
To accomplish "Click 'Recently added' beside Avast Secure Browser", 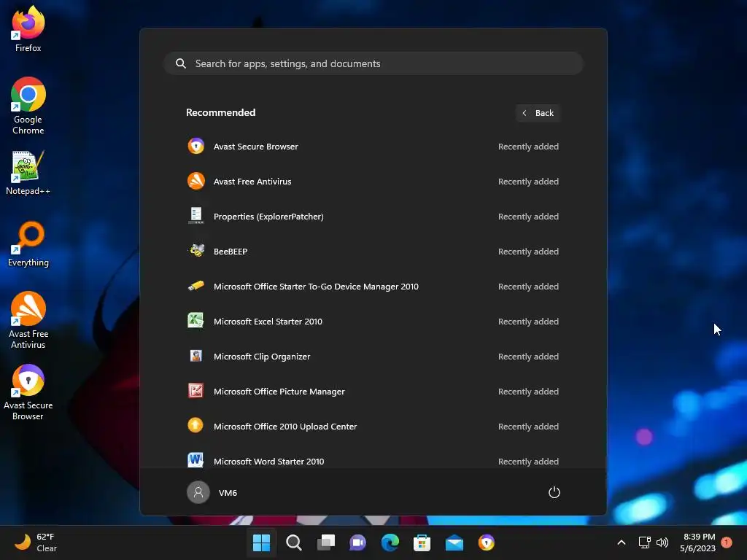I will [528, 147].
